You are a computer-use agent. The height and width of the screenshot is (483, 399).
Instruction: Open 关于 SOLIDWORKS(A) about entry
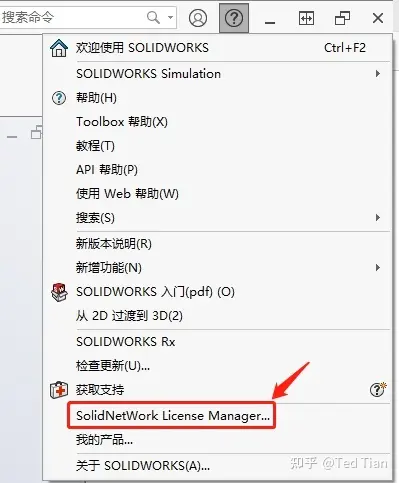point(143,465)
